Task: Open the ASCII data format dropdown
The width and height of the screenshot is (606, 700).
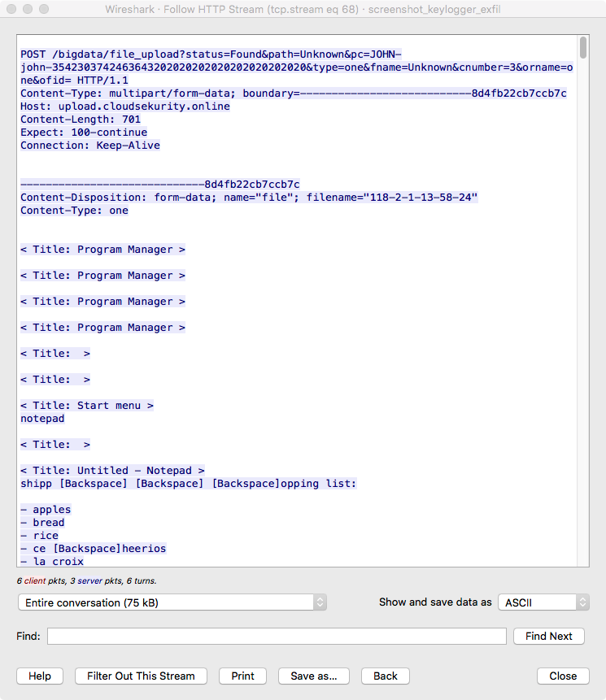Action: pos(543,602)
